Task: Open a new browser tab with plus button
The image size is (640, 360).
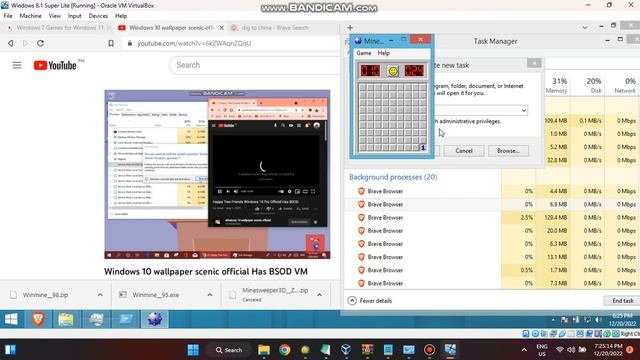Action: (x=350, y=28)
